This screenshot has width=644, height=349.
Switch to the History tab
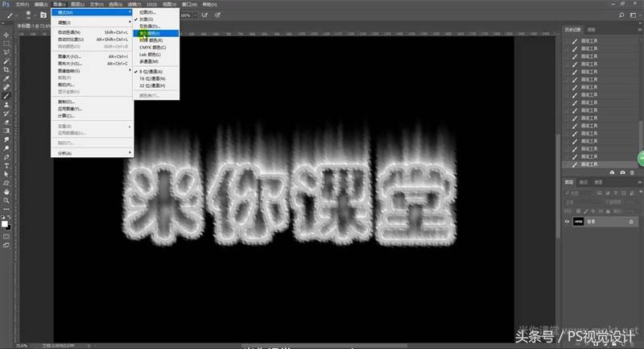pos(572,30)
